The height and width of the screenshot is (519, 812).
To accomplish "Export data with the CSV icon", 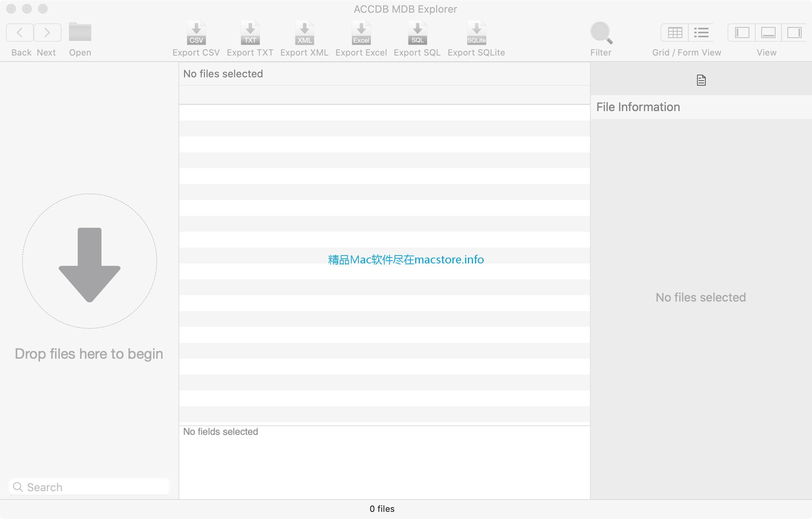I will click(196, 33).
